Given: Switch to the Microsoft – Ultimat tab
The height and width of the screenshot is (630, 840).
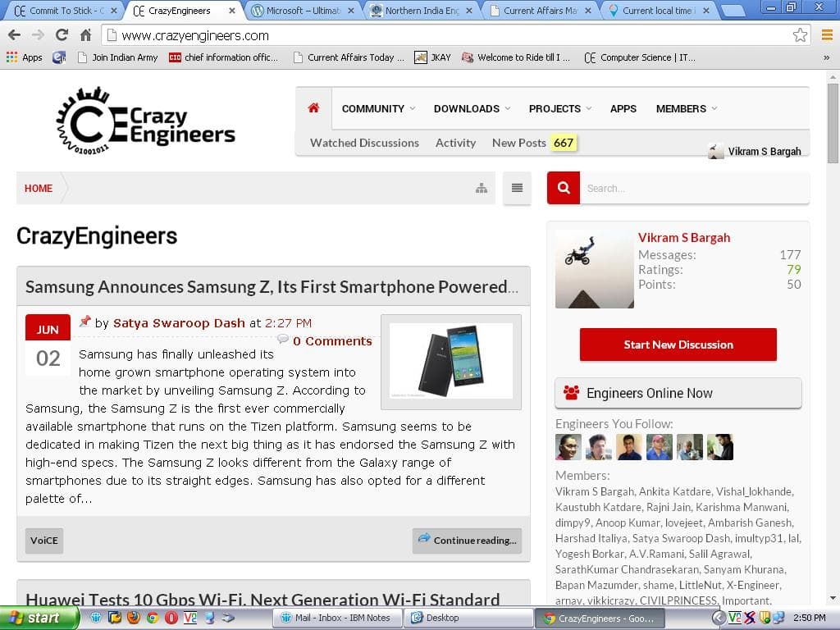Looking at the screenshot, I should coord(304,10).
